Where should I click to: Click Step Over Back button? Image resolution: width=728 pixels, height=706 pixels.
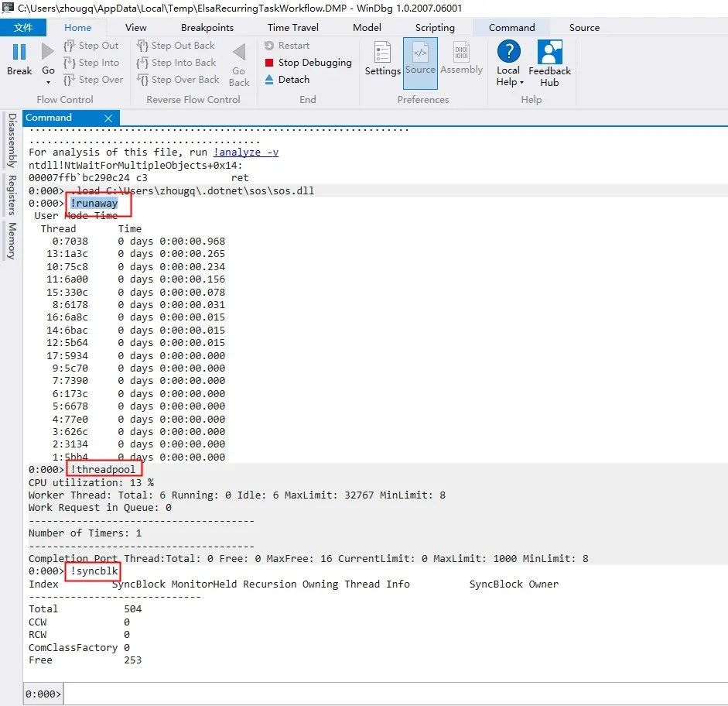[x=178, y=80]
